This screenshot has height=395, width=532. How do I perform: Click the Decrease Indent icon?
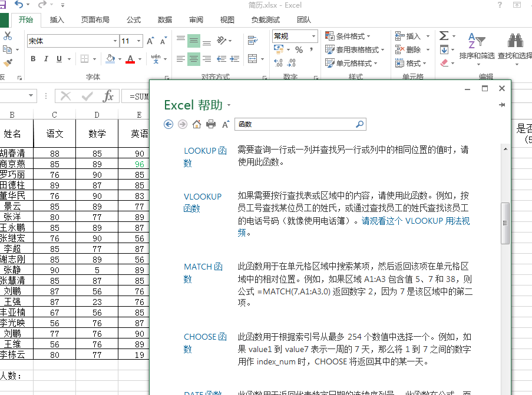click(x=222, y=59)
